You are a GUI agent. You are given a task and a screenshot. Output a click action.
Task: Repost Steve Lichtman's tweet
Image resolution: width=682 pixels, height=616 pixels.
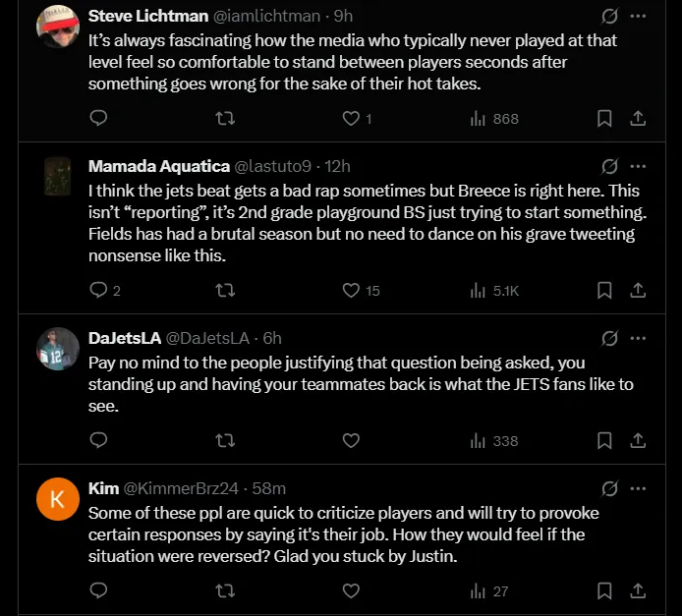(225, 119)
